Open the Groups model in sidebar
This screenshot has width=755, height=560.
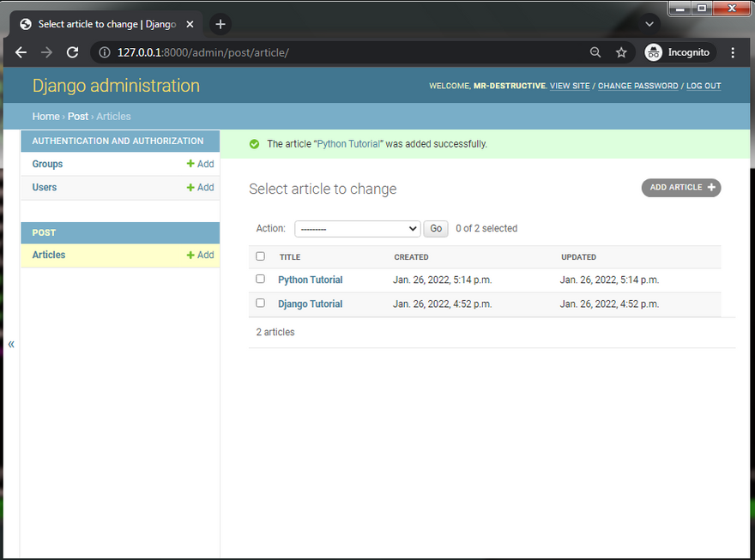point(47,164)
